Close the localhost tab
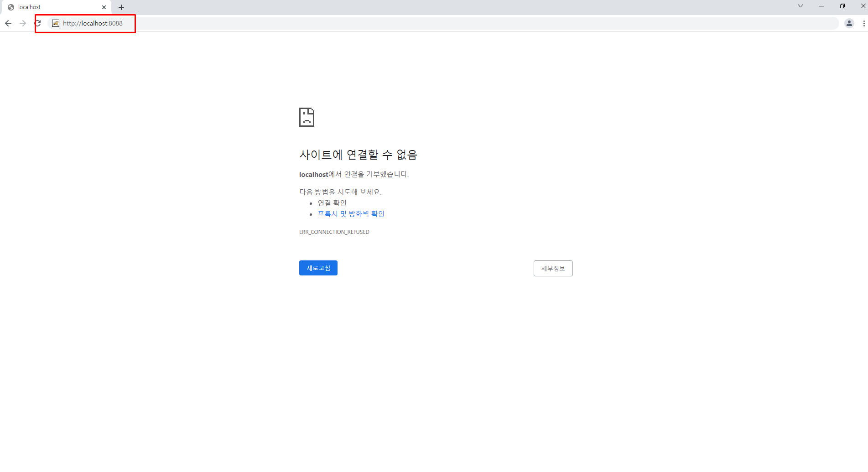 pyautogui.click(x=104, y=7)
